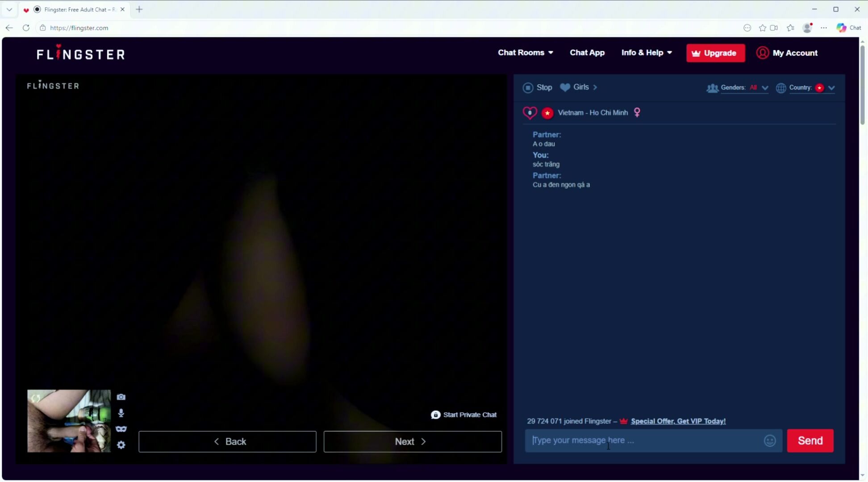This screenshot has width=868, height=482.
Task: Open the tab search dropdown chevron
Action: pos(9,9)
